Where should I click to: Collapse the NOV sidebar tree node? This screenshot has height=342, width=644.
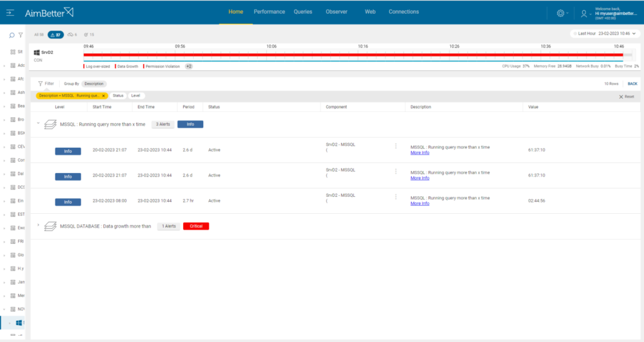(x=4, y=309)
